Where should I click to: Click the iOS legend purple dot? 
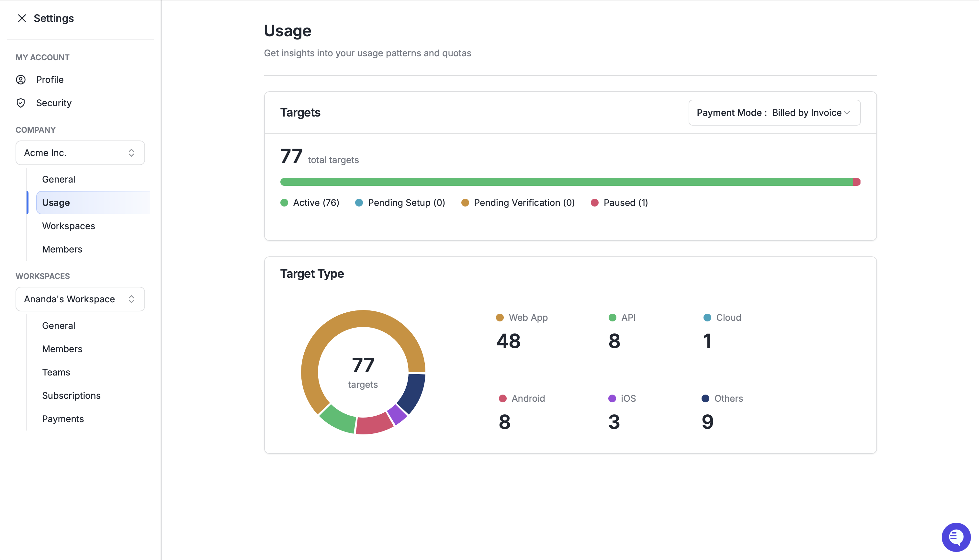(612, 398)
